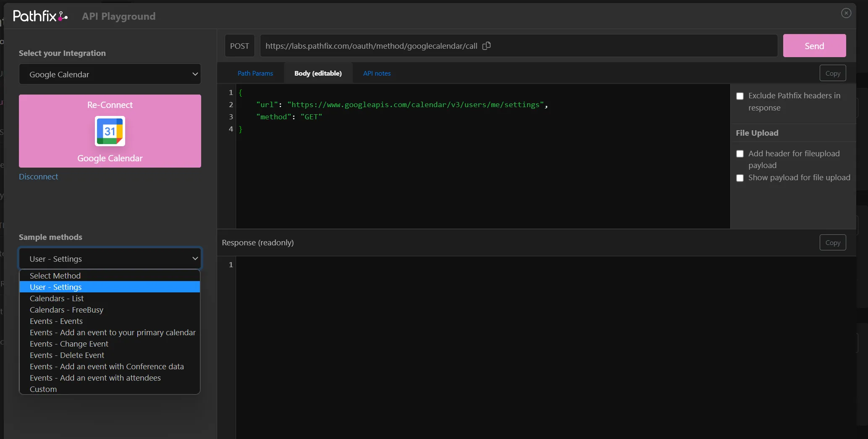868x439 pixels.
Task: Click the POST method label
Action: click(239, 46)
